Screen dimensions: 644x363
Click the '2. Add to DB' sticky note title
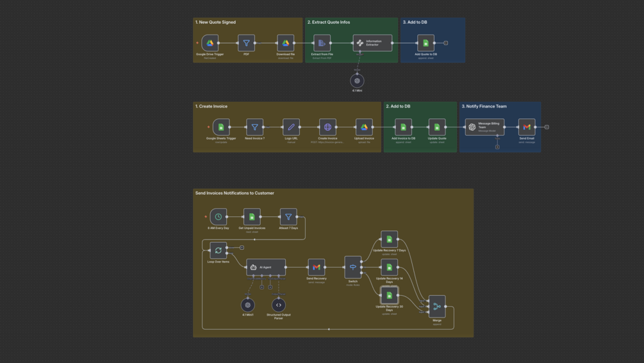click(x=398, y=106)
